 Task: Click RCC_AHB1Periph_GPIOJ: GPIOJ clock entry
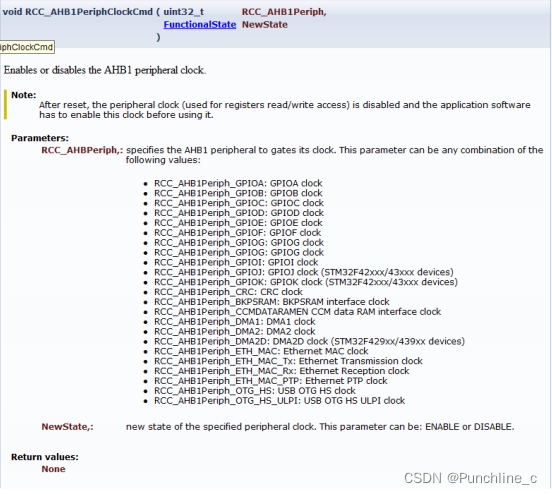tap(304, 272)
